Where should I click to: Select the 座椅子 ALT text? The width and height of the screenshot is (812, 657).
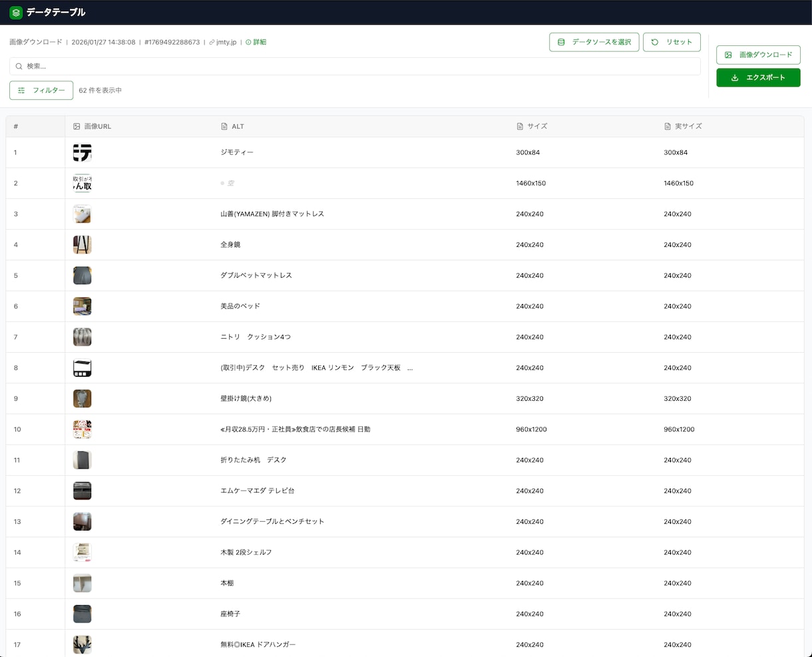coord(230,614)
